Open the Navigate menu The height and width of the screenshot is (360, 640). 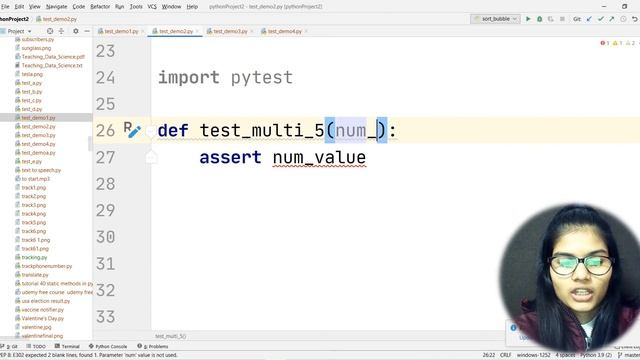click(x=56, y=7)
